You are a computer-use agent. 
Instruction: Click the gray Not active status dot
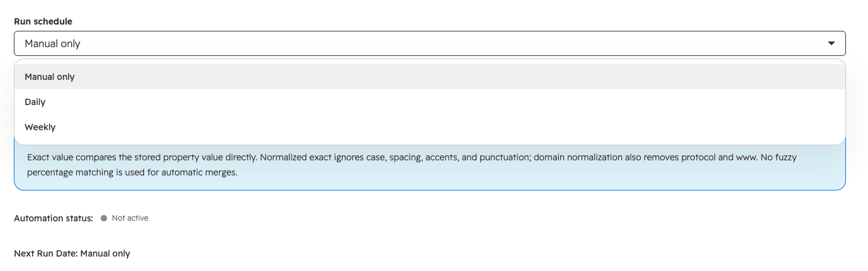point(104,218)
